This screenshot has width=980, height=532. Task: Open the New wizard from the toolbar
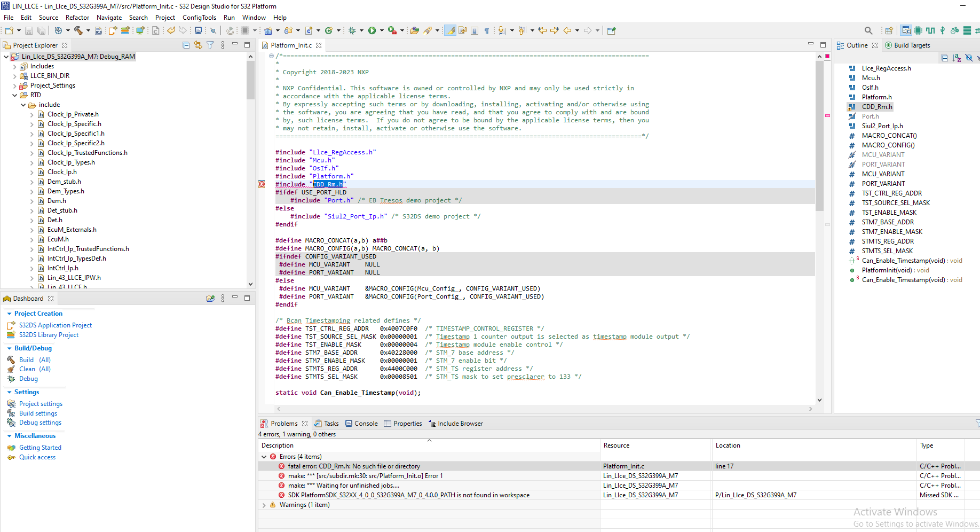[x=9, y=31]
